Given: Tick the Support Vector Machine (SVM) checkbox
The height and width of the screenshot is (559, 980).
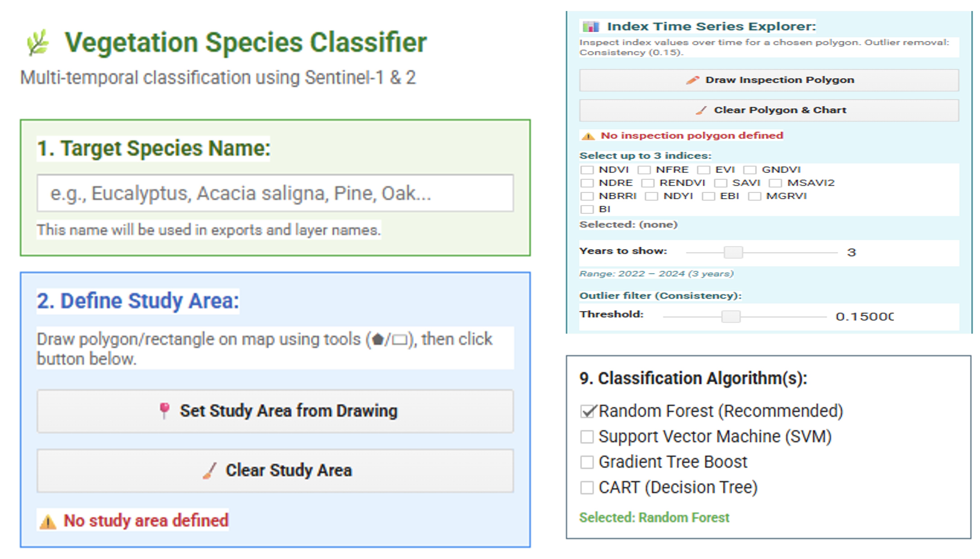Looking at the screenshot, I should click(587, 437).
